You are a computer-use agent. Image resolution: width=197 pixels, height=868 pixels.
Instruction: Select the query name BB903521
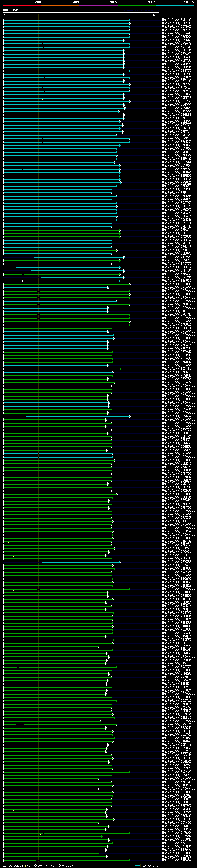click(x=11, y=10)
